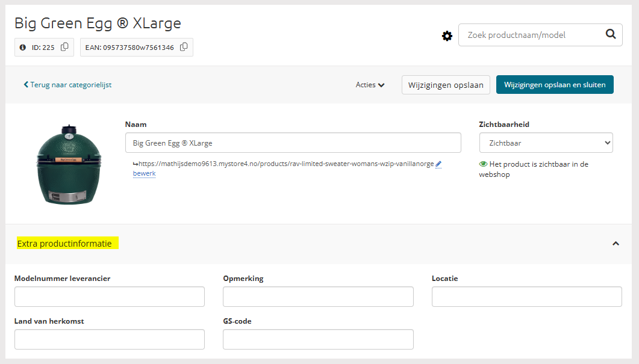Click the info icon beside ID
Screen dimensions: 639x364
point(23,48)
